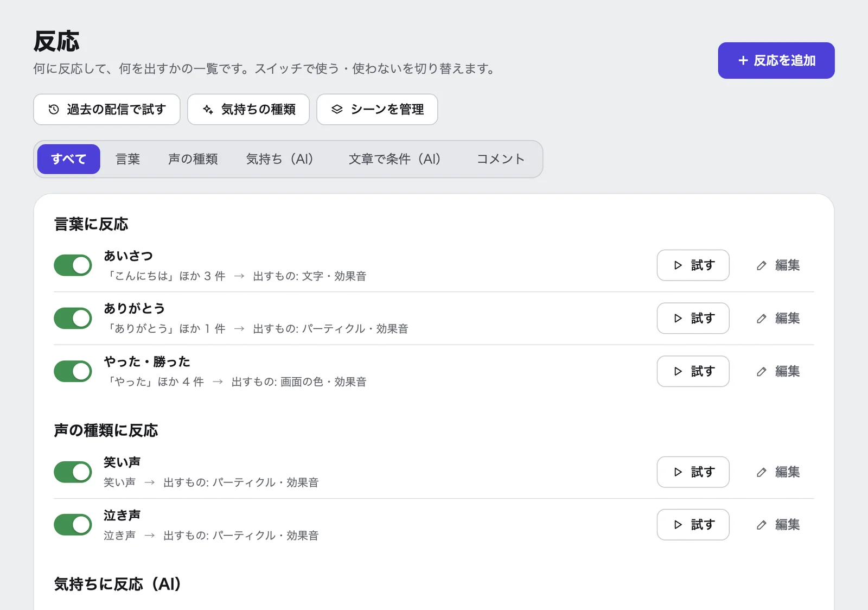This screenshot has height=610, width=868.
Task: Switch off the 笑い声 reaction
Action: click(73, 472)
